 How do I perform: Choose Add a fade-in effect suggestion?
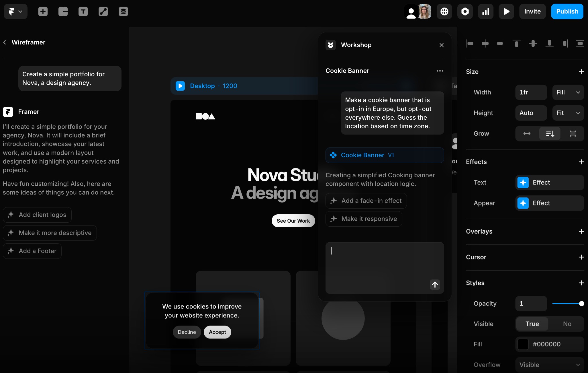coord(366,201)
